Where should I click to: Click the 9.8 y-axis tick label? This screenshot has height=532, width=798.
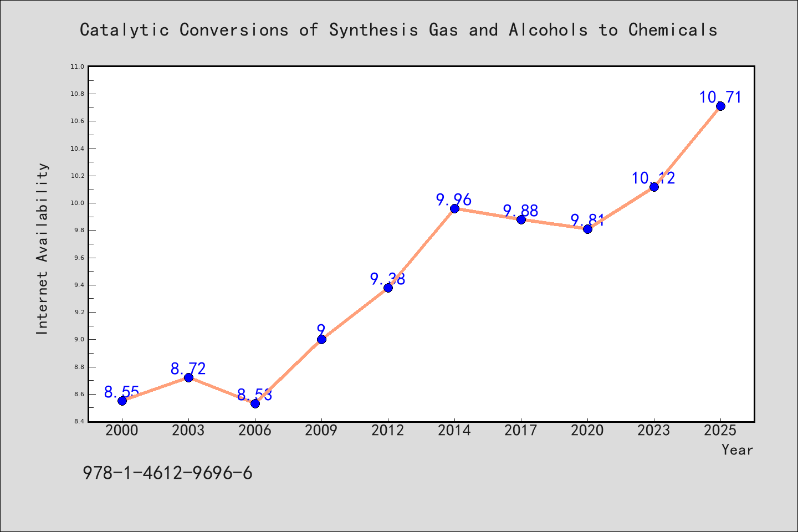[x=79, y=230]
